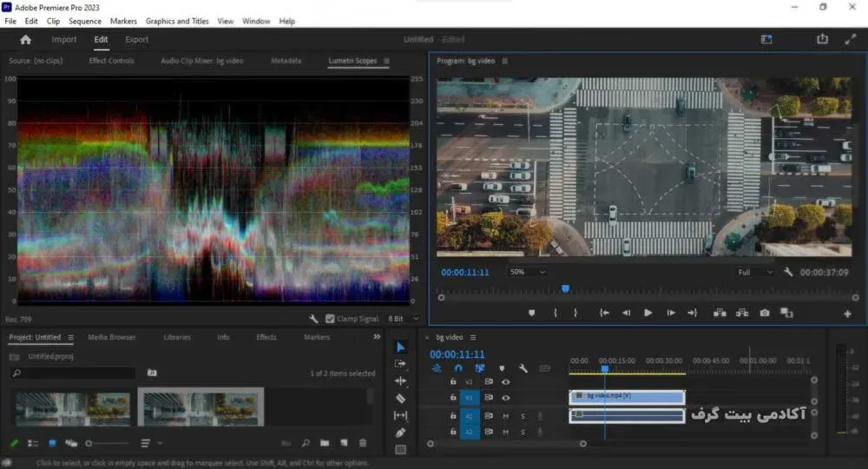Open the Sequence menu
The image size is (868, 469).
click(85, 21)
